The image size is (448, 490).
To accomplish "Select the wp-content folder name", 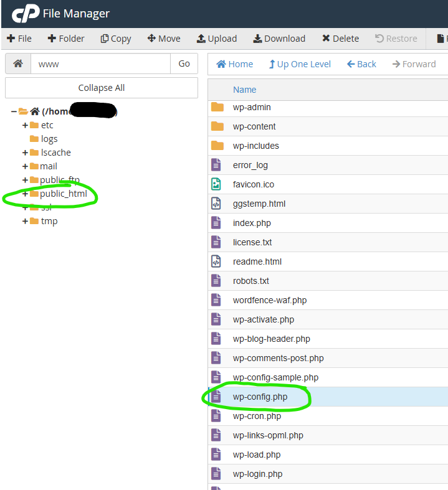I will point(254,126).
